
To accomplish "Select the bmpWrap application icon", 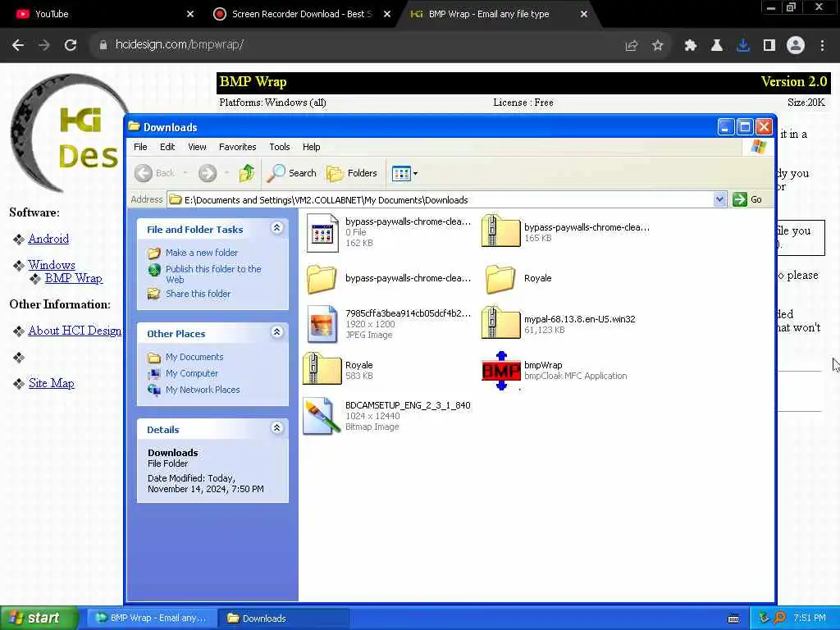I will pyautogui.click(x=501, y=371).
